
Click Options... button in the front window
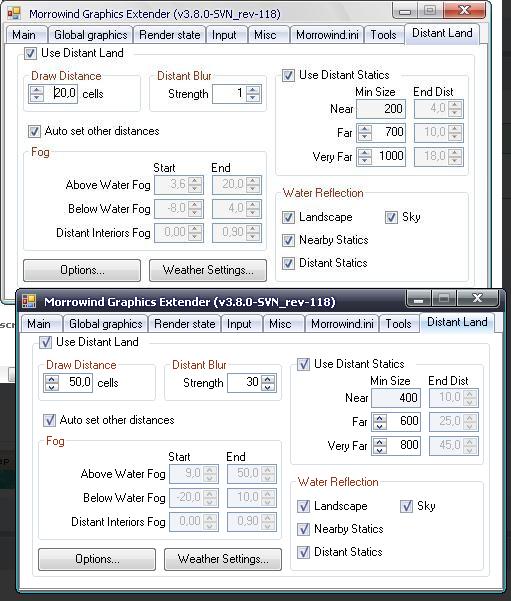click(97, 559)
